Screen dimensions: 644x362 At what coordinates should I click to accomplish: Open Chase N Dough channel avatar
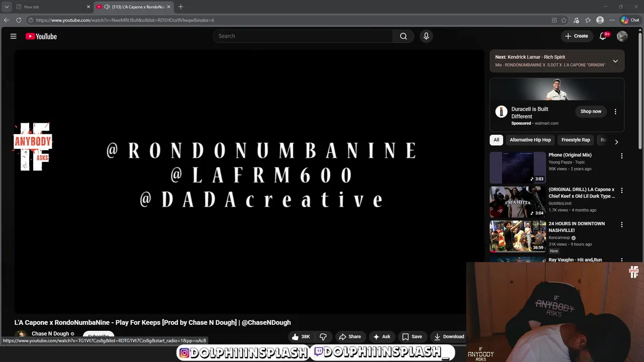(x=21, y=335)
